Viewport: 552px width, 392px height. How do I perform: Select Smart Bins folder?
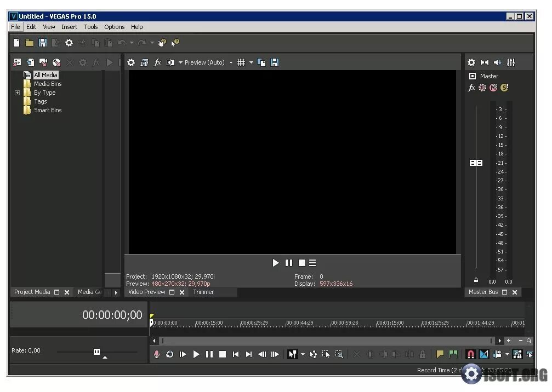coord(48,111)
